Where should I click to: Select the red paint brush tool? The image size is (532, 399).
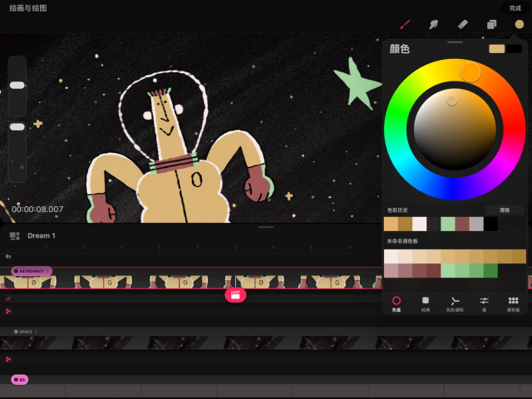click(405, 24)
